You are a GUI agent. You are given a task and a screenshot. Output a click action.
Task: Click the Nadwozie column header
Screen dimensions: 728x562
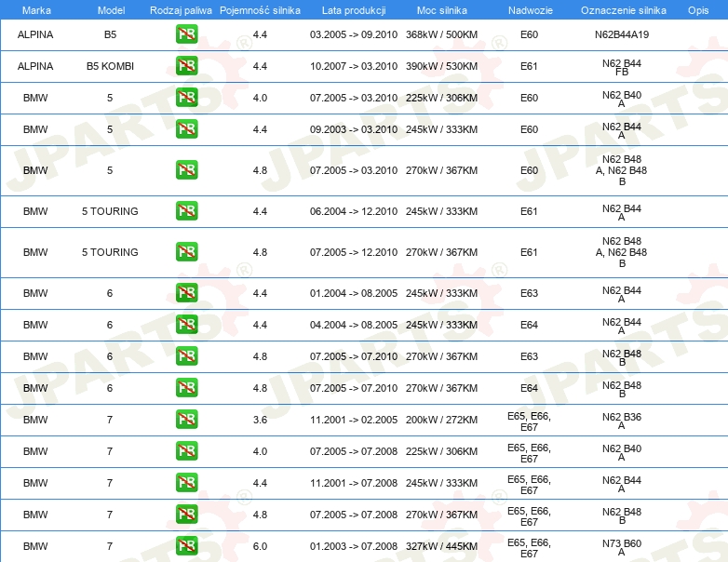coord(531,10)
